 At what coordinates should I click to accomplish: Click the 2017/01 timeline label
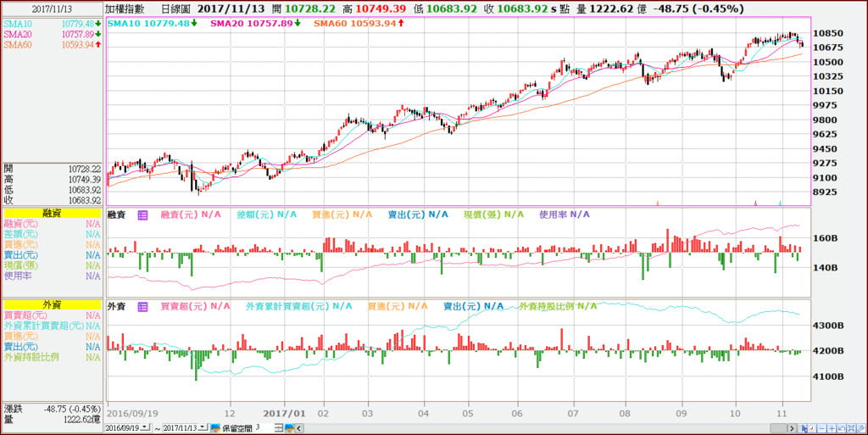pos(285,414)
